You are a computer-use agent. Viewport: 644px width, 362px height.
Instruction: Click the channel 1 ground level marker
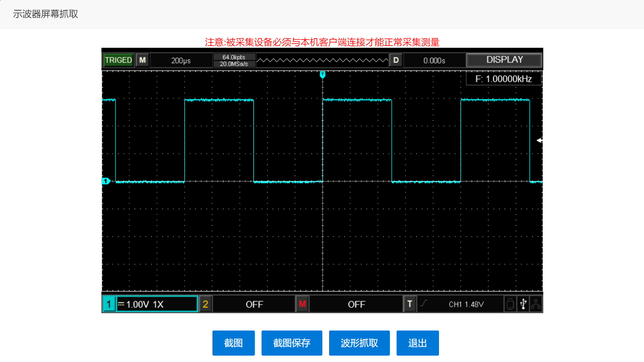tap(106, 181)
